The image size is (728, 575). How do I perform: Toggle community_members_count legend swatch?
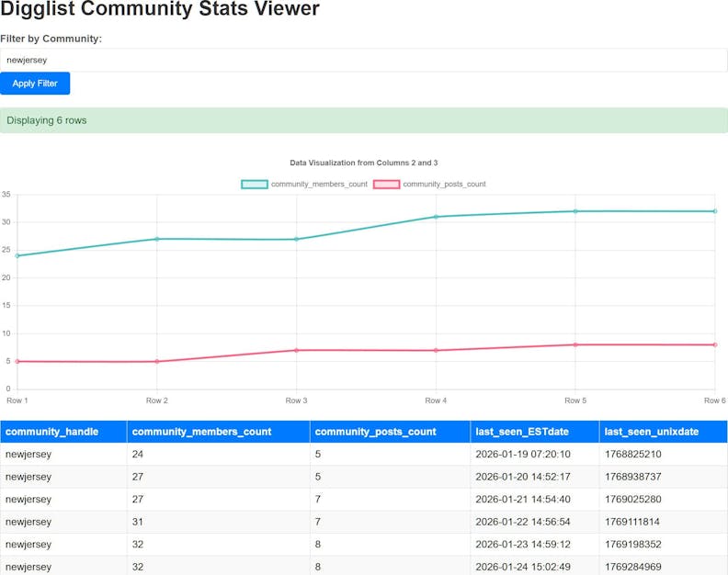pyautogui.click(x=255, y=185)
